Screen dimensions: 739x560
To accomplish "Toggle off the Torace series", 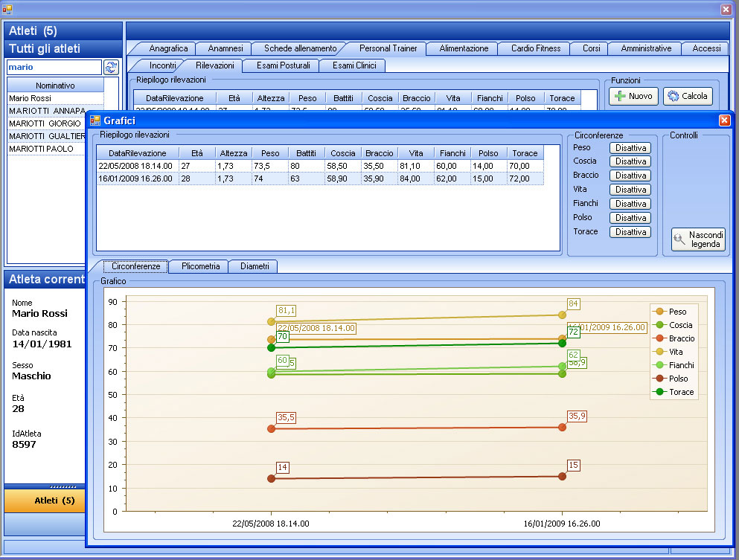I will 630,232.
